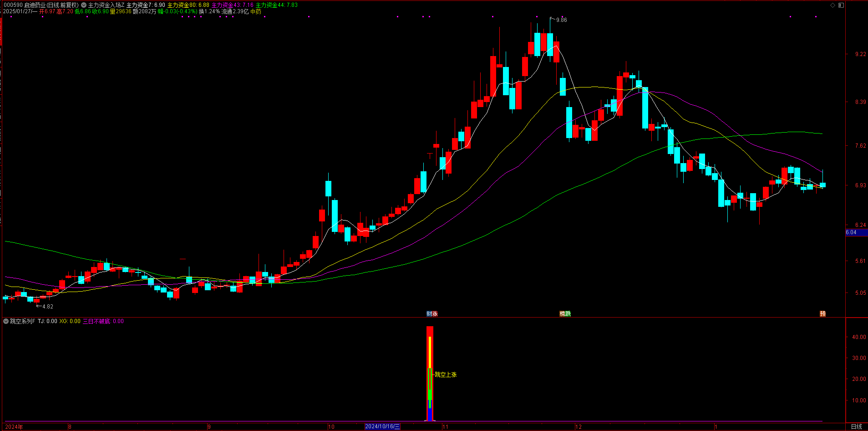This screenshot has width=868, height=431.
Task: Click the 高7.20 high price value
Action: click(x=65, y=11)
